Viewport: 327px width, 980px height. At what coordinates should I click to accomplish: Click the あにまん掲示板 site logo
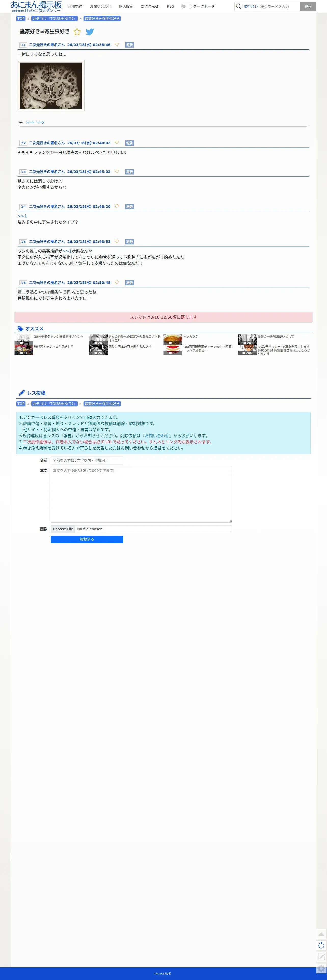36,6
